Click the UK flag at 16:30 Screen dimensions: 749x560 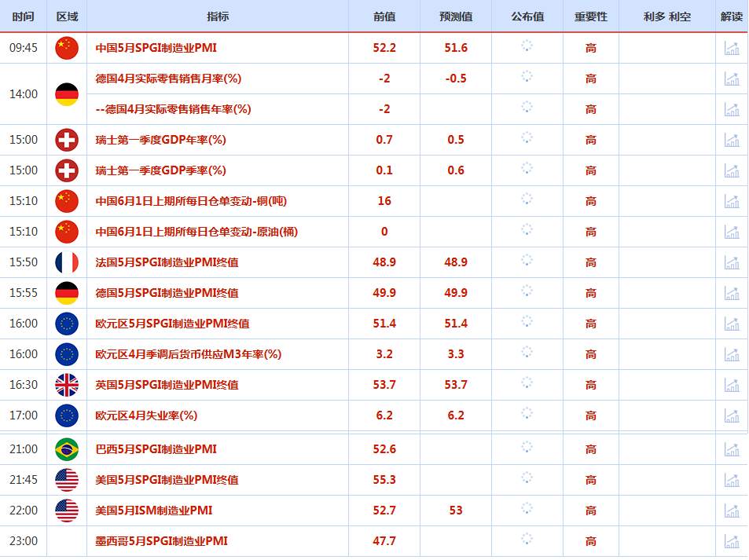tap(67, 385)
